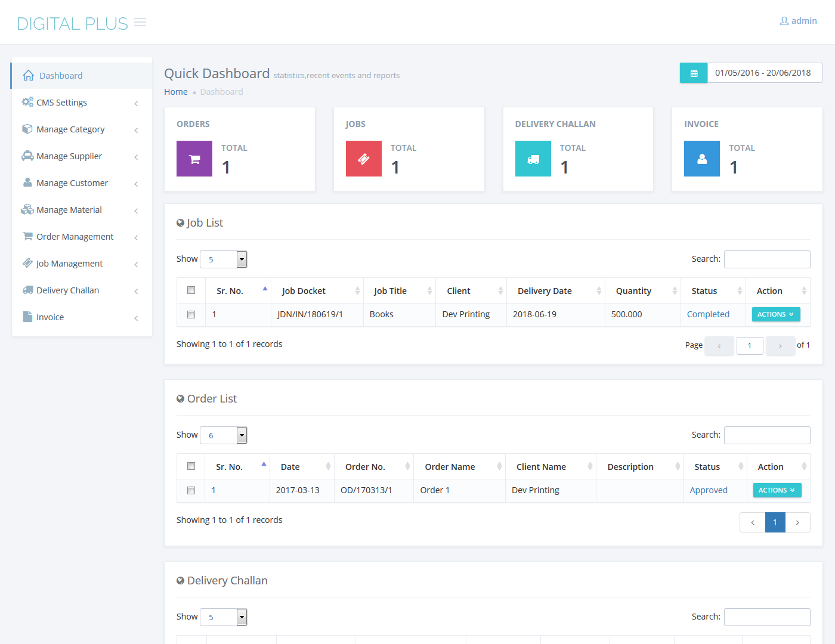Click the Job Management ticket icon
Screen dimensions: 835x644
[x=27, y=263]
